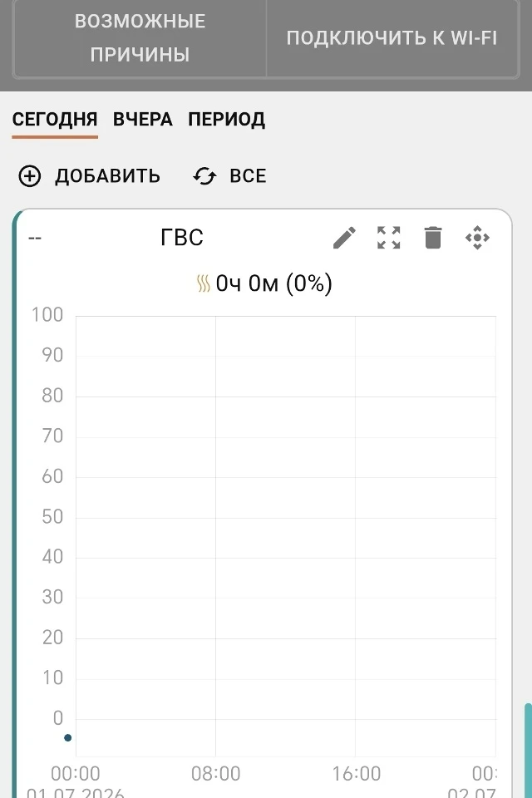Open the ПЕРИОД tab
The image size is (532, 798).
pos(227,120)
